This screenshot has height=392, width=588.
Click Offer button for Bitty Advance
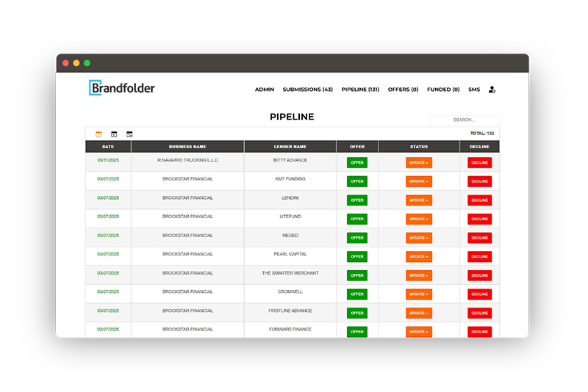pyautogui.click(x=357, y=162)
